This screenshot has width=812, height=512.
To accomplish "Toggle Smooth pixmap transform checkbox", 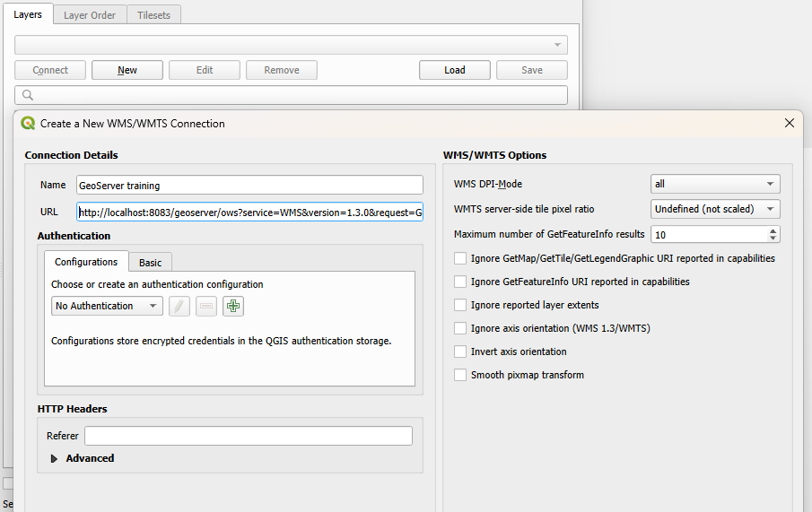I will 460,375.
